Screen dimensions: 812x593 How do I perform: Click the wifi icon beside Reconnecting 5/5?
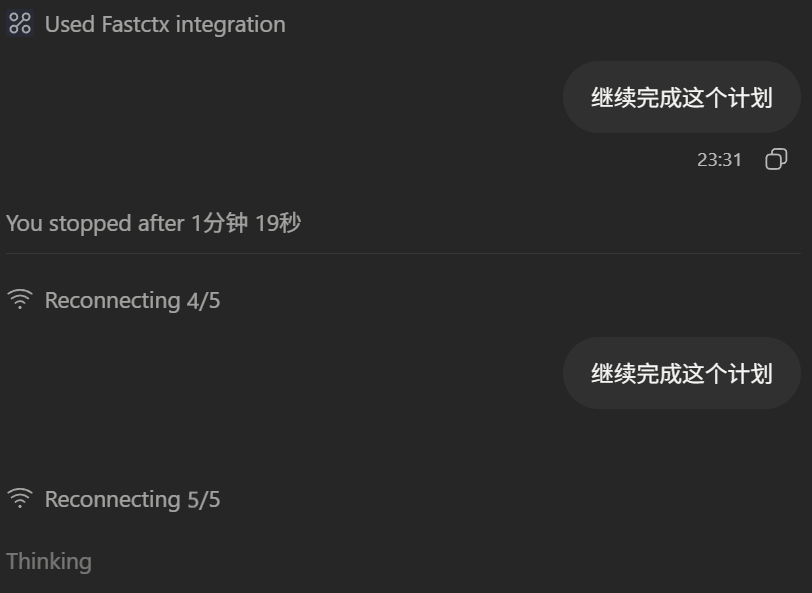point(20,498)
